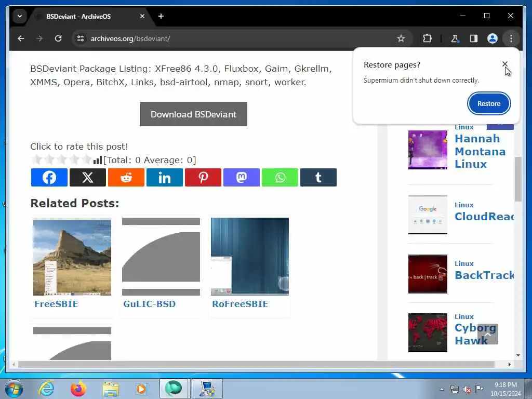Open the Extensions puzzle icon

pyautogui.click(x=427, y=38)
